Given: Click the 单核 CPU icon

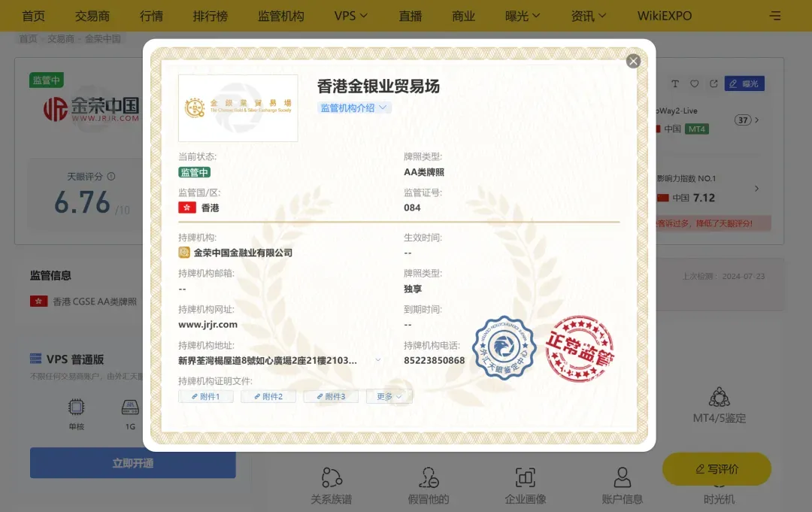Looking at the screenshot, I should pyautogui.click(x=76, y=407).
